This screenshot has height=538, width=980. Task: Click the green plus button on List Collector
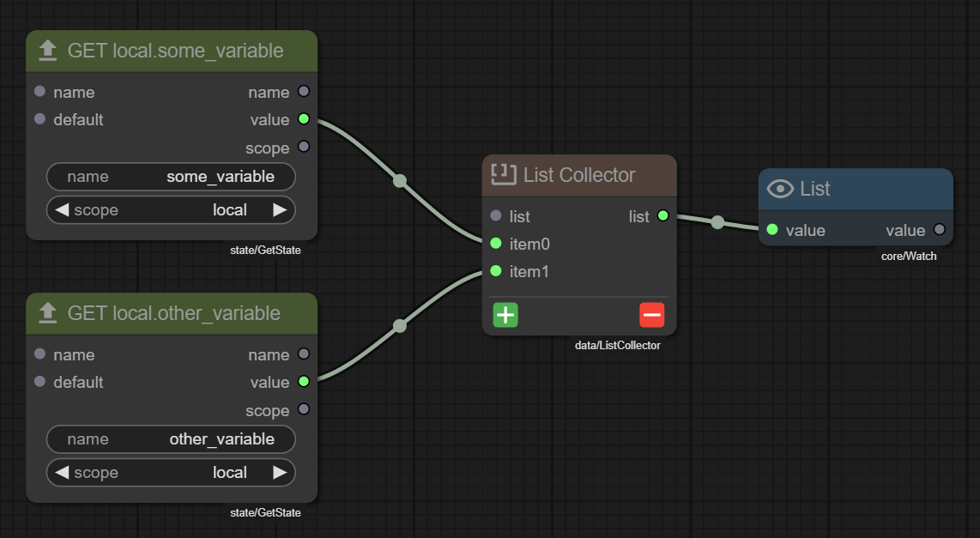point(505,315)
